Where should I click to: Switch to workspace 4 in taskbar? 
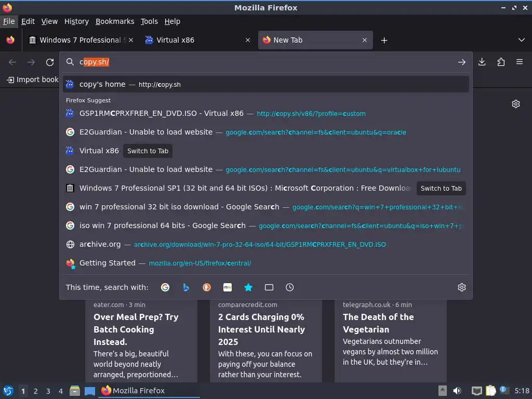[61, 391]
